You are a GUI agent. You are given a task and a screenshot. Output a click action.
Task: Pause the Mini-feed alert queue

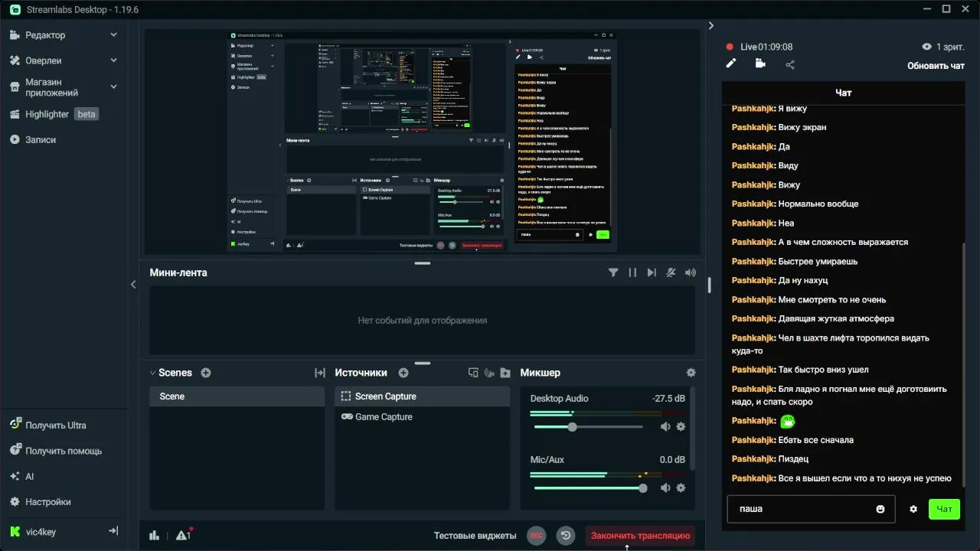[x=632, y=272]
